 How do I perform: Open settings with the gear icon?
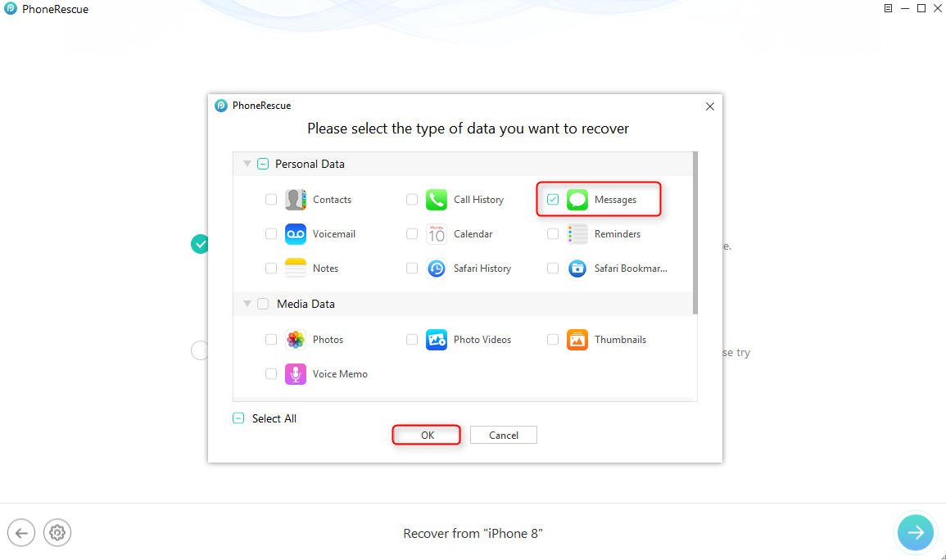(x=57, y=533)
